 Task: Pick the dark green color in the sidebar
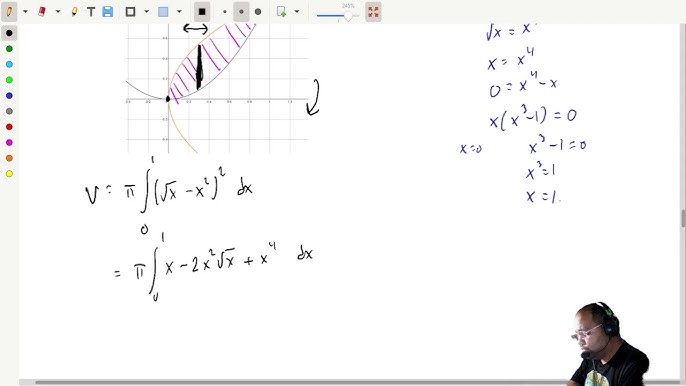click(9, 49)
